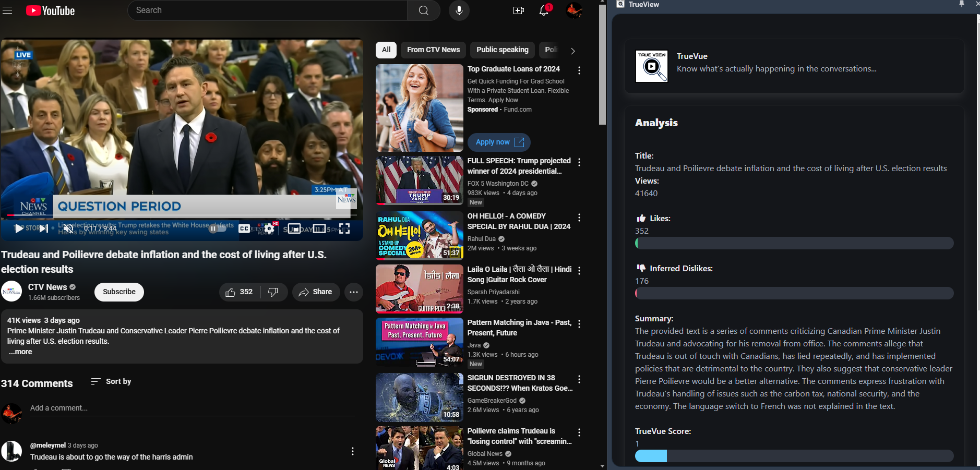Click the Inferred Dislikes bar in TrueVue
This screenshot has width=980, height=470.
794,293
